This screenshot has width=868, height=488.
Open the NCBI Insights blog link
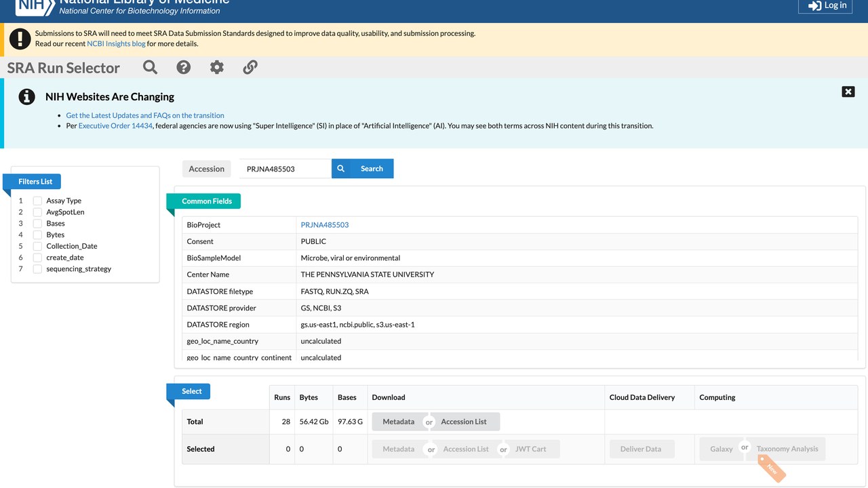[116, 43]
